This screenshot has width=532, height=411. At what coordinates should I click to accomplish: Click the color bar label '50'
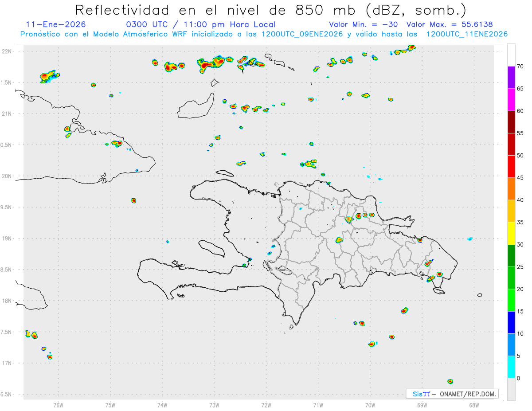point(520,156)
